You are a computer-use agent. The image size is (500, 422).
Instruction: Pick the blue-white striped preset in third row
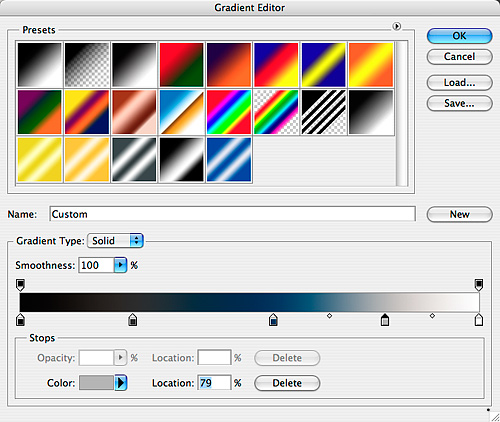229,159
